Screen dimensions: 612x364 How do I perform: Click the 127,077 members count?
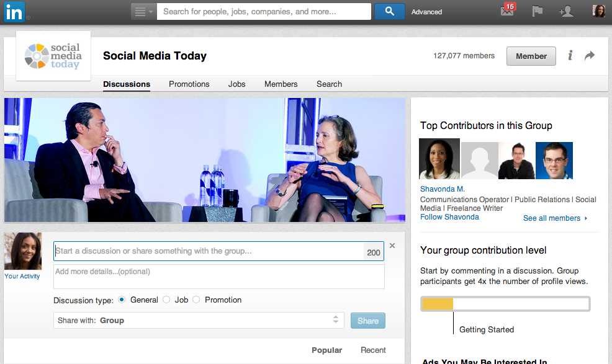464,56
